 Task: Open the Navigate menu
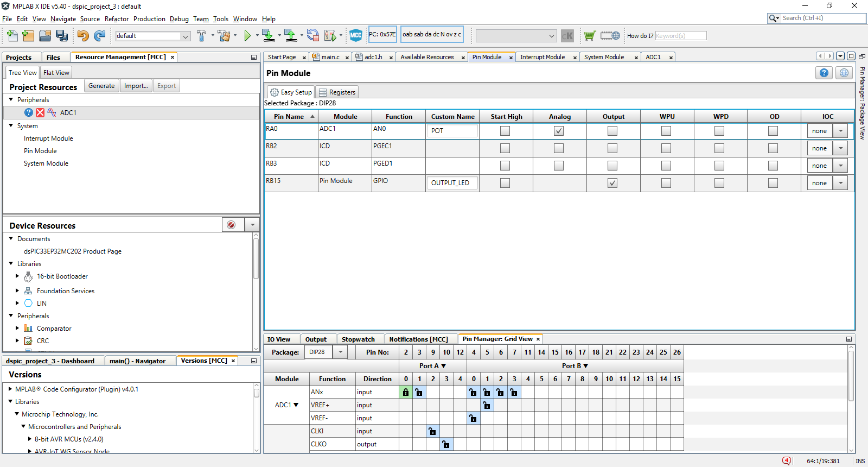[63, 19]
